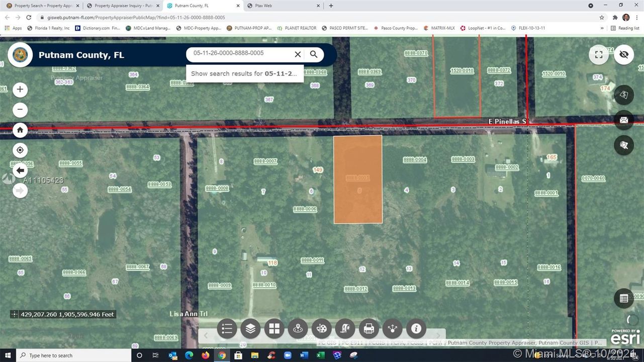Click parcel label '8888-0012' on the map
This screenshot has height=362, width=644.
(x=356, y=289)
